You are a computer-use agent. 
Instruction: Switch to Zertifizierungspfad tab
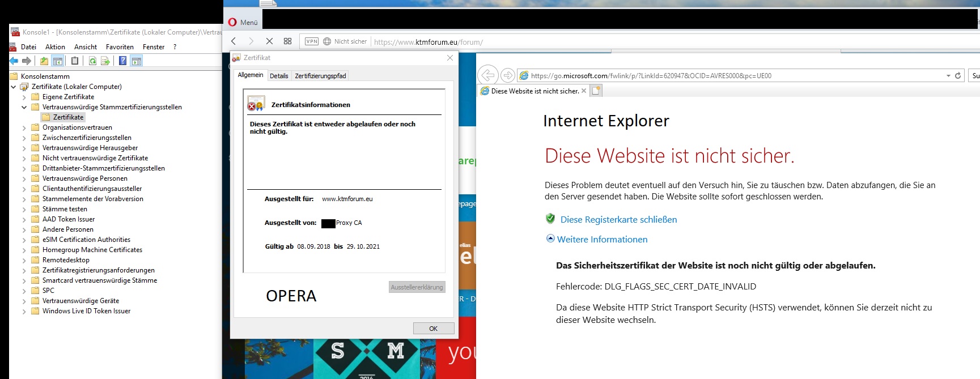coord(320,76)
